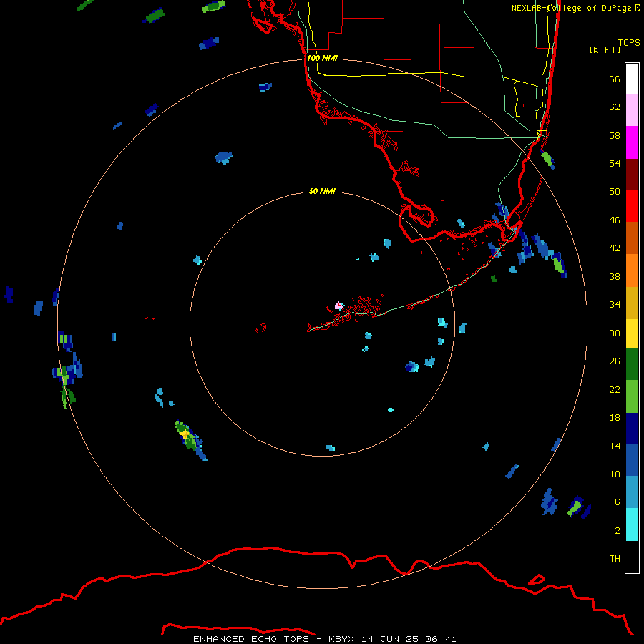The image size is (644, 644).
Task: Pick the light blue legend swatch
Action: (632, 492)
